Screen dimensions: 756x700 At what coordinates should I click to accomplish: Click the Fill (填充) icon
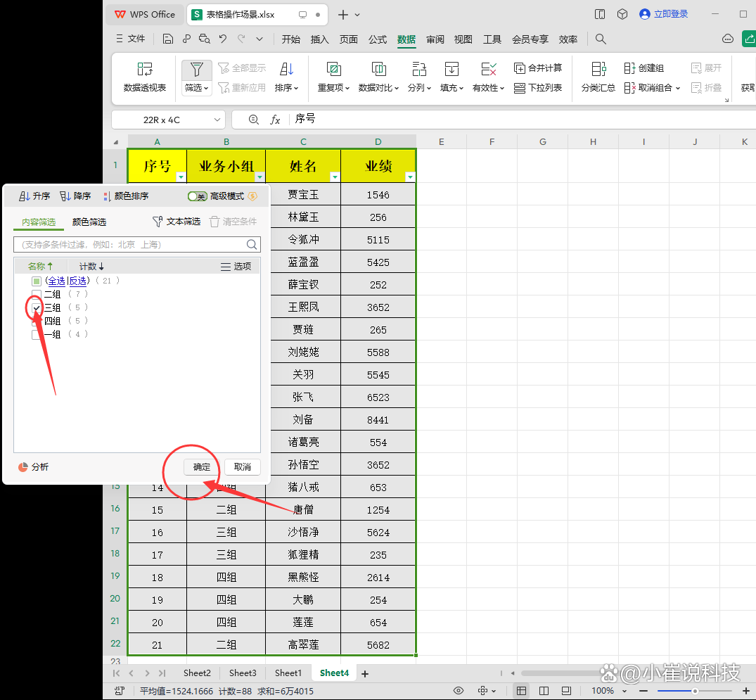[451, 70]
